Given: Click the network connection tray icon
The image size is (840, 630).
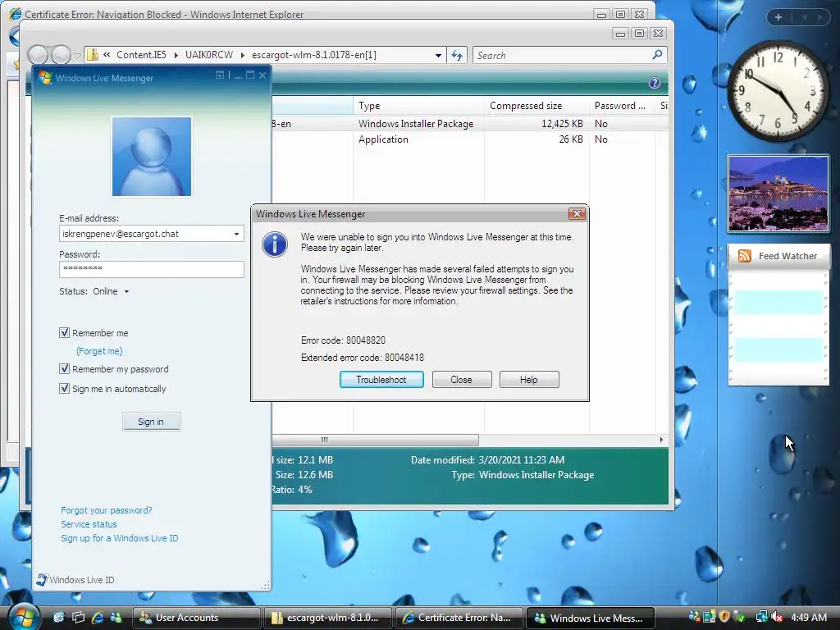Looking at the screenshot, I should pyautogui.click(x=762, y=617).
